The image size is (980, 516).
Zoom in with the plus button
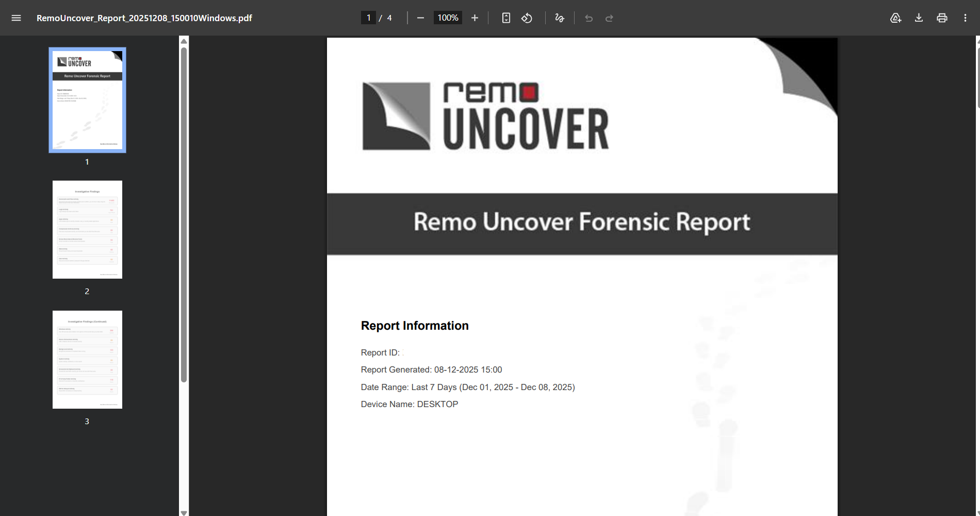(x=475, y=18)
